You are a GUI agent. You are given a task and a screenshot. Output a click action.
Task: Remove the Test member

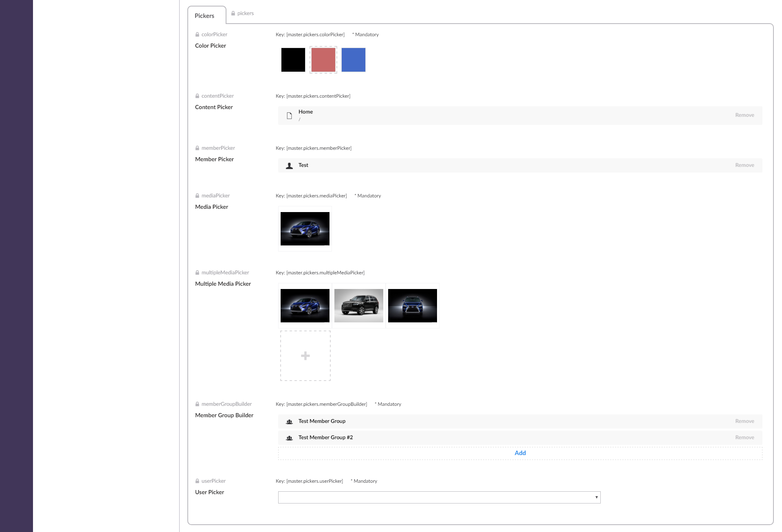pos(745,165)
